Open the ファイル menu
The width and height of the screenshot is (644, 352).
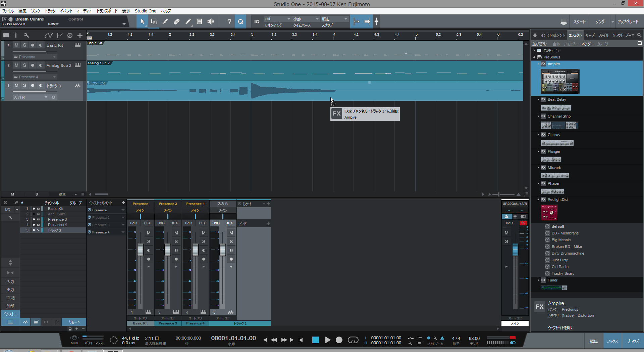(8, 11)
